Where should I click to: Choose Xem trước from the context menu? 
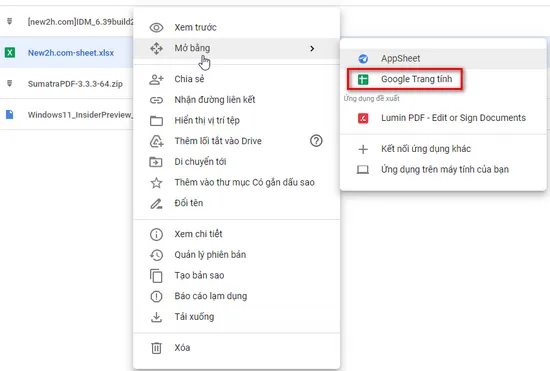[x=236, y=27]
